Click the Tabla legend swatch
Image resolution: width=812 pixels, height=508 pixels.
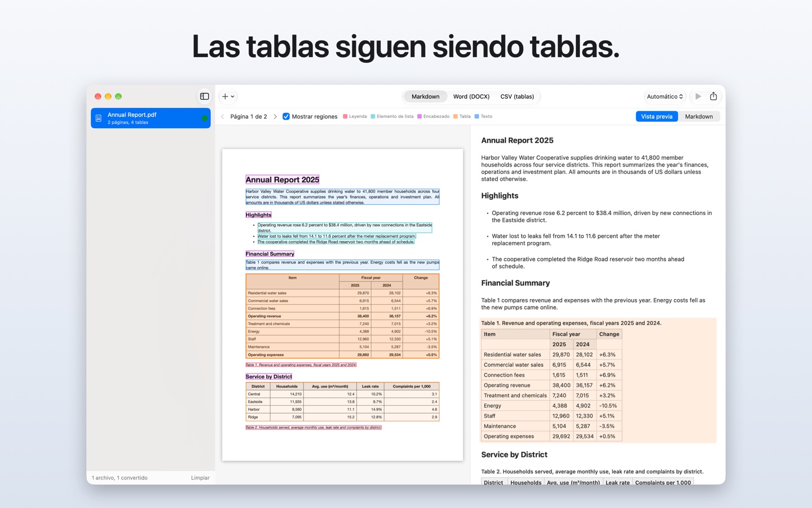pos(456,117)
